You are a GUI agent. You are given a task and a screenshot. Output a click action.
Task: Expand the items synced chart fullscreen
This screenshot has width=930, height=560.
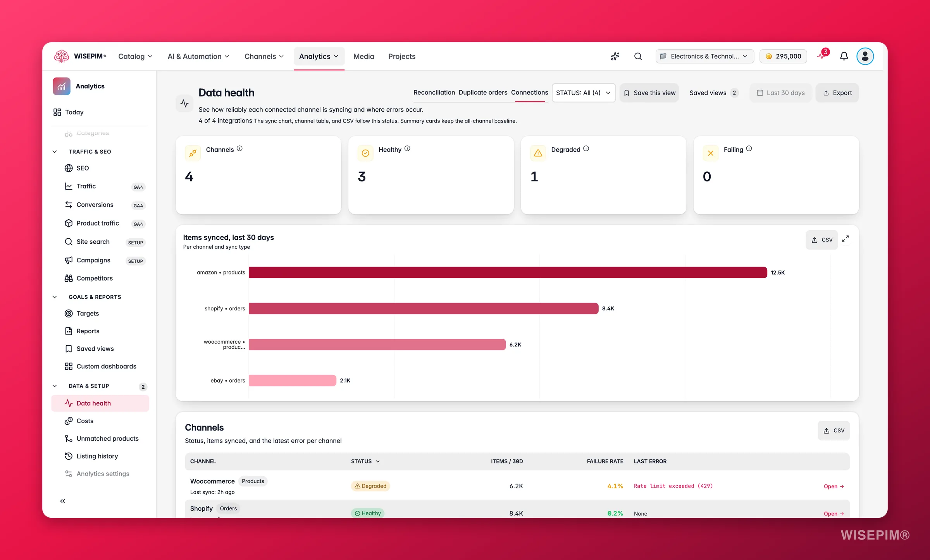click(x=846, y=239)
